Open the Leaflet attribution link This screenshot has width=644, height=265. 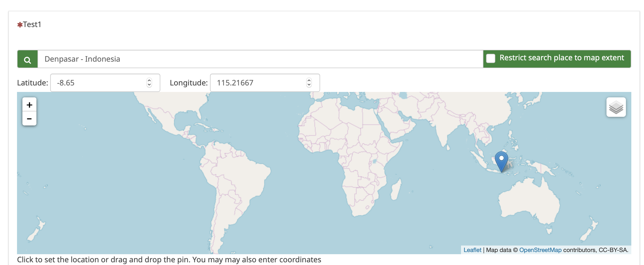(472, 250)
